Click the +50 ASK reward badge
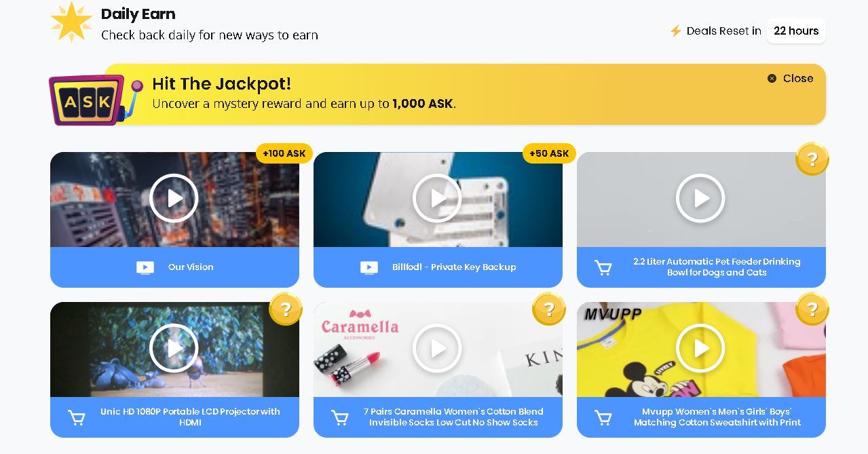Screen dimensions: 868x454 tap(549, 153)
